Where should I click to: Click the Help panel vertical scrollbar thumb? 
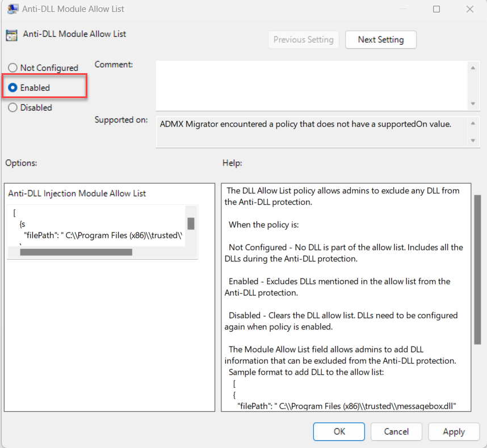pos(477,269)
